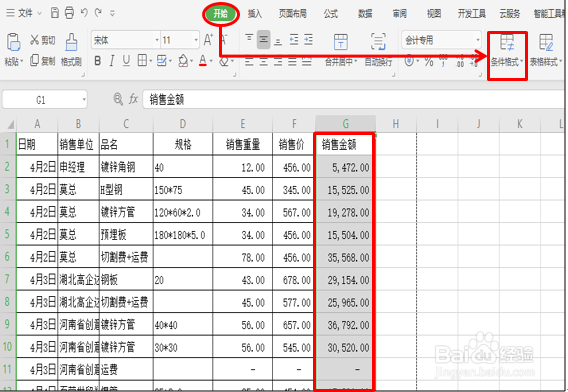Toggle underline formatting
568x392 pixels.
[x=126, y=61]
